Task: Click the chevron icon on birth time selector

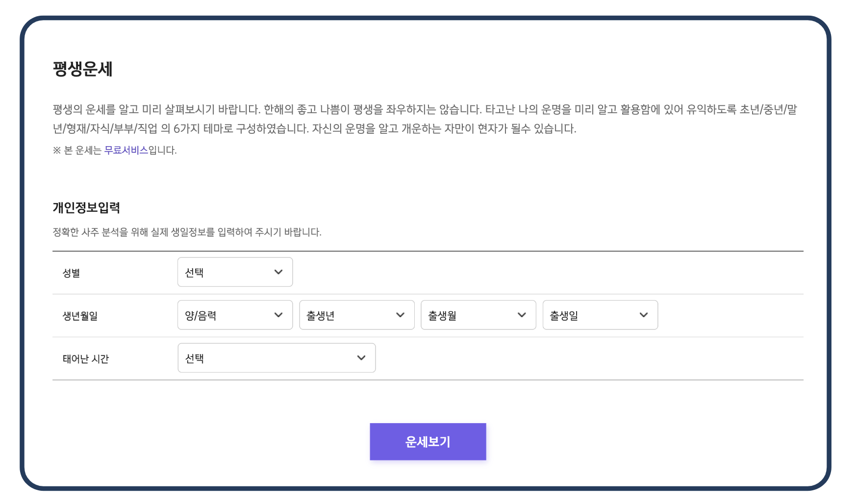Action: 362,358
